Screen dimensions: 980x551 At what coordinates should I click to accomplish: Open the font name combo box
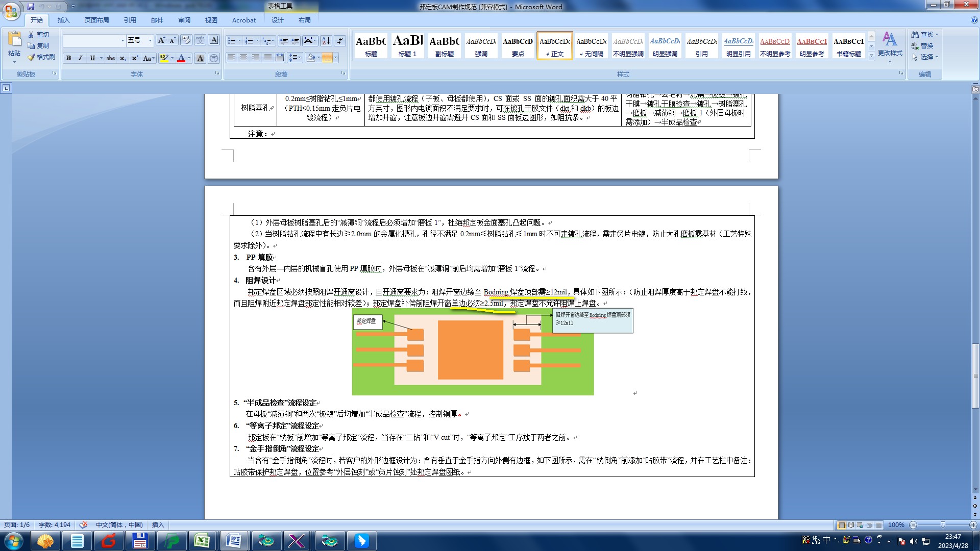[94, 40]
